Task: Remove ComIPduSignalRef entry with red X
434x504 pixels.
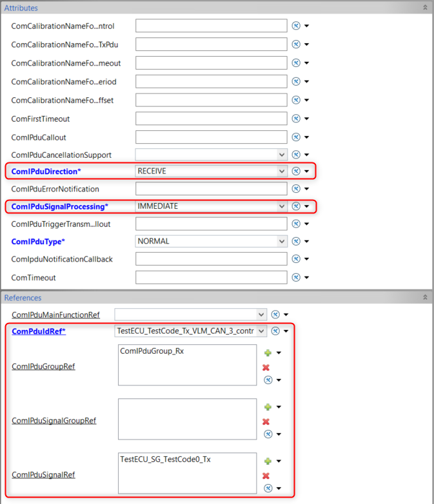Action: [x=266, y=476]
